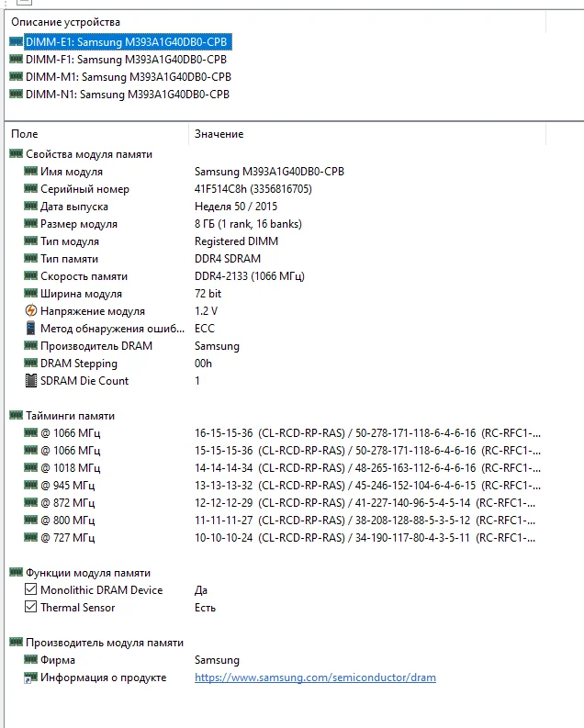This screenshot has height=728, width=584.
Task: Click icon next to Серийный номер
Action: (x=30, y=188)
